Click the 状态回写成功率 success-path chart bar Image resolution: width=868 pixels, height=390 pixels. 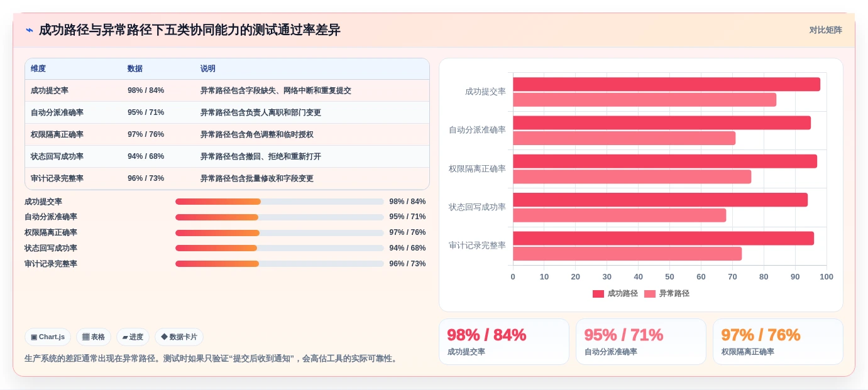tap(660, 200)
